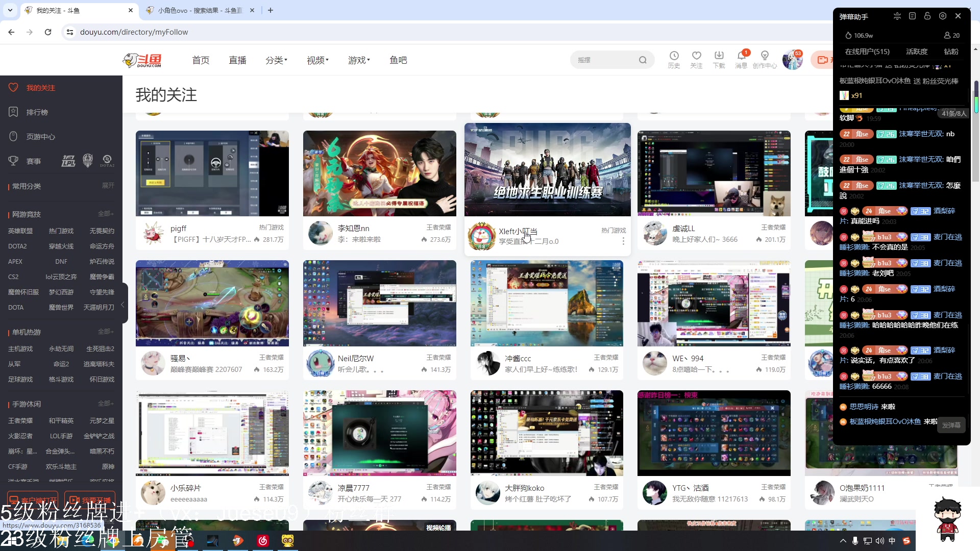The image size is (980, 551).
Task: Open streamer link Xleft小叮当
Action: point(519,231)
